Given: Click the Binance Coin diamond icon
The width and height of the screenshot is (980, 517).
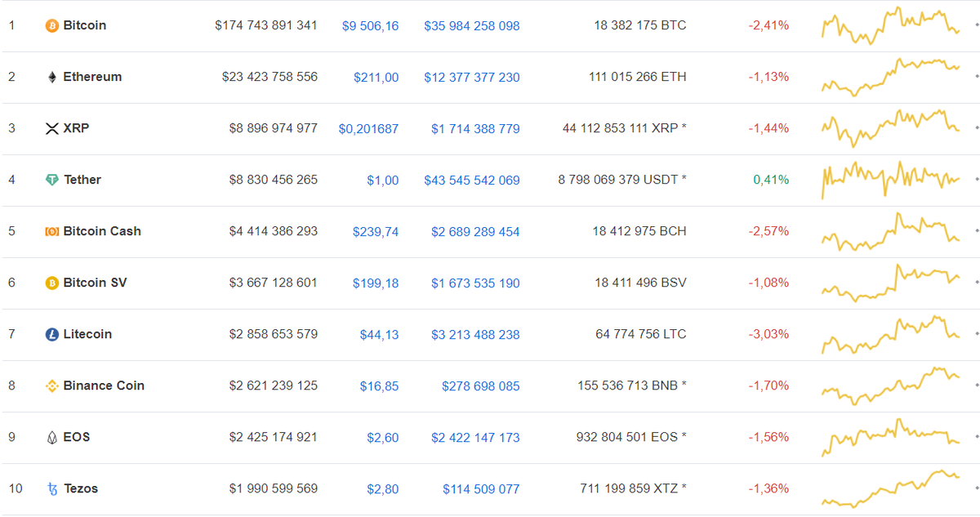Looking at the screenshot, I should [x=51, y=386].
